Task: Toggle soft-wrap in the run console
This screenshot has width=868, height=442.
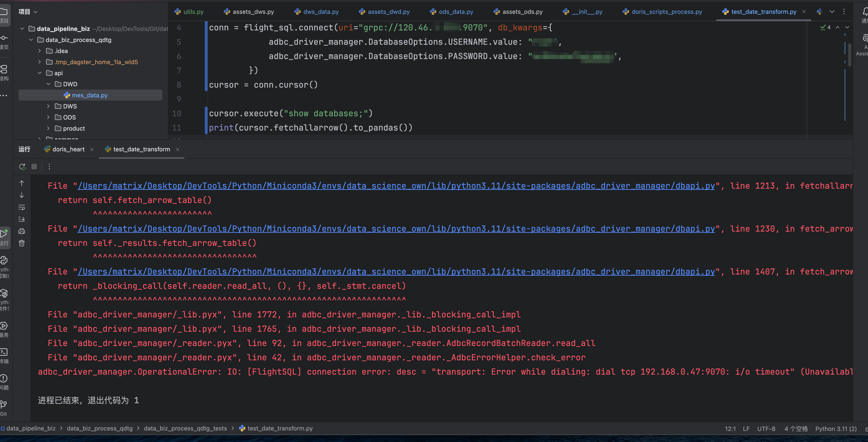Action: click(22, 207)
